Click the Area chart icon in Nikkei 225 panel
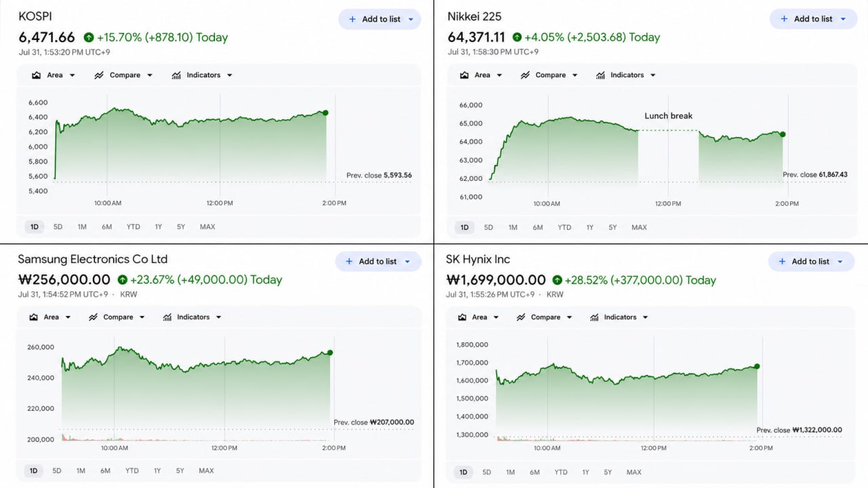 coord(464,75)
